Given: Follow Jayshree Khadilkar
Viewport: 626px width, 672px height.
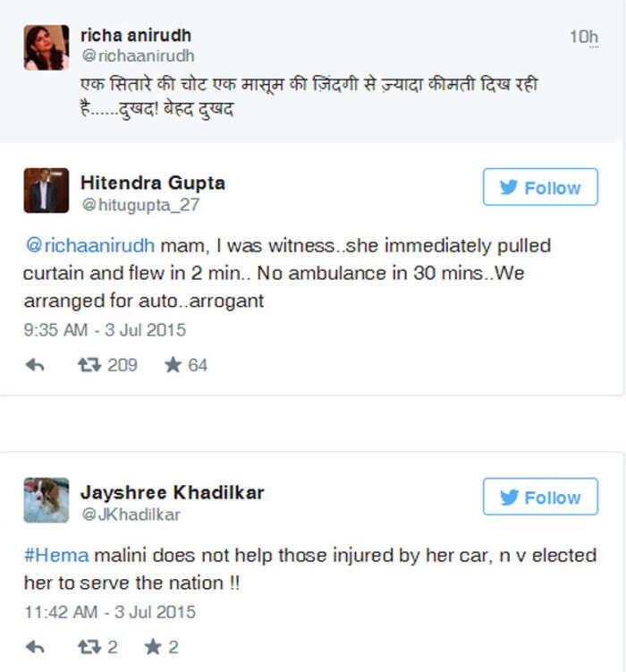Looking at the screenshot, I should pos(540,497).
